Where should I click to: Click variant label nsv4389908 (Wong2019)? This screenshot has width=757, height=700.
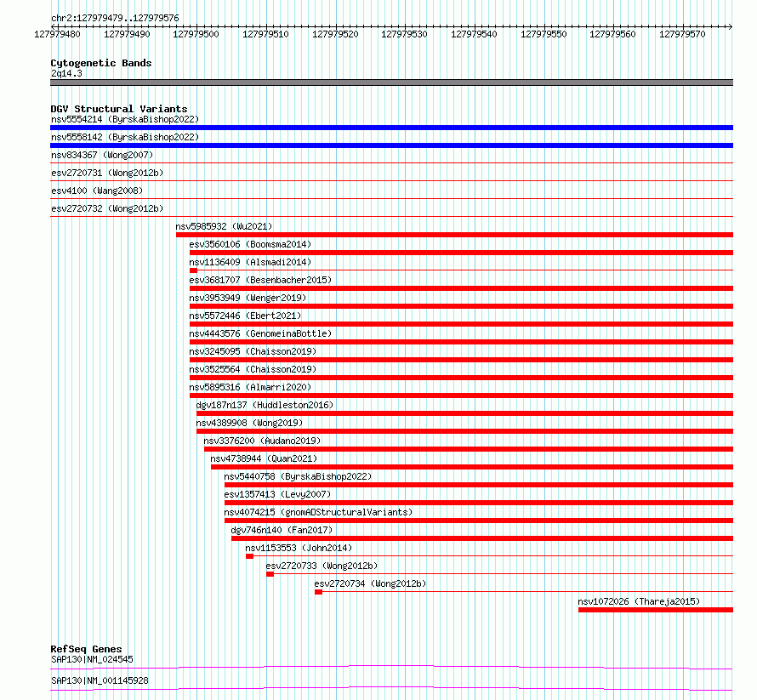[x=249, y=423]
